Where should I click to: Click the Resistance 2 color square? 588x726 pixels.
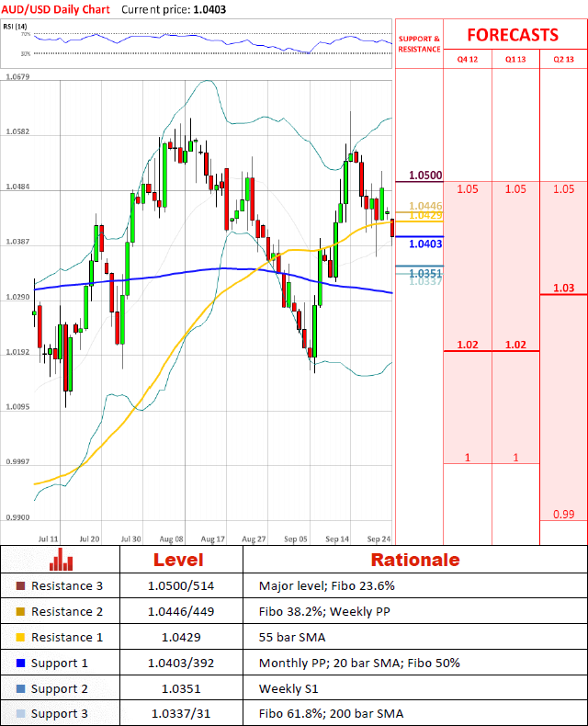[21, 612]
